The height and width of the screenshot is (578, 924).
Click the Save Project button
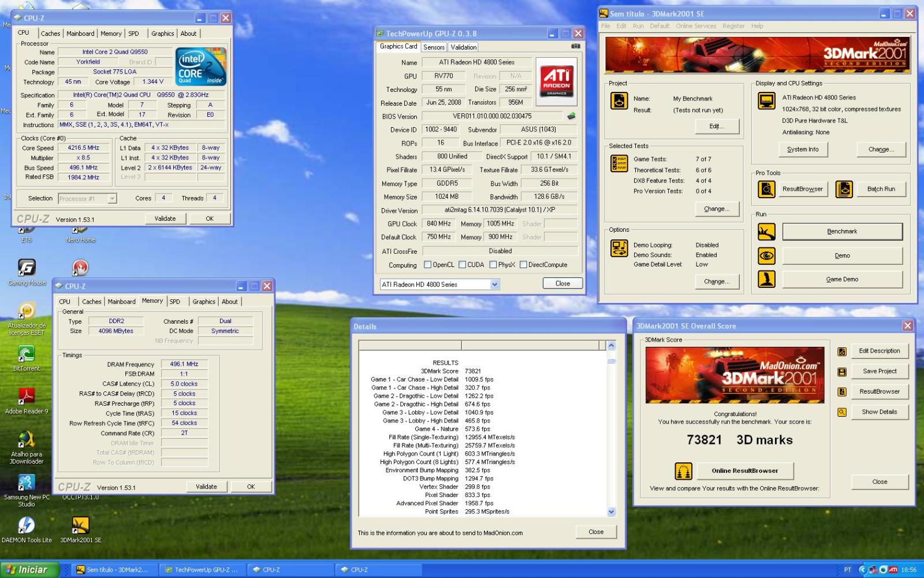tap(879, 372)
